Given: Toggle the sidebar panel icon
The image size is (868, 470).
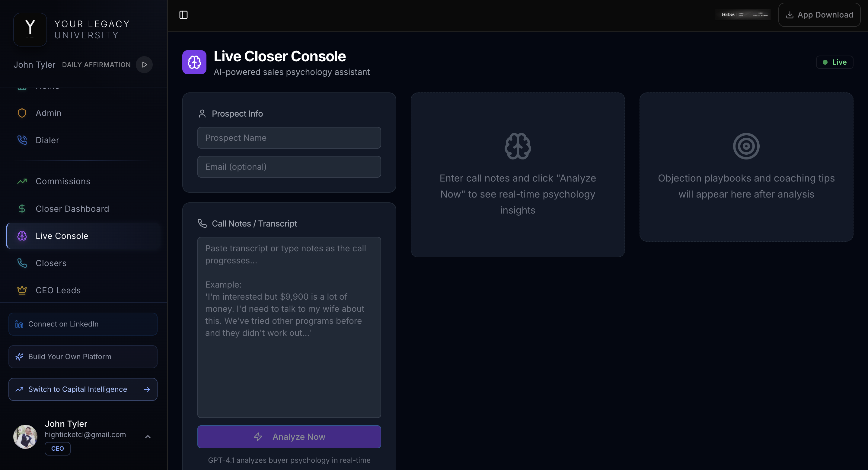Looking at the screenshot, I should pyautogui.click(x=183, y=15).
